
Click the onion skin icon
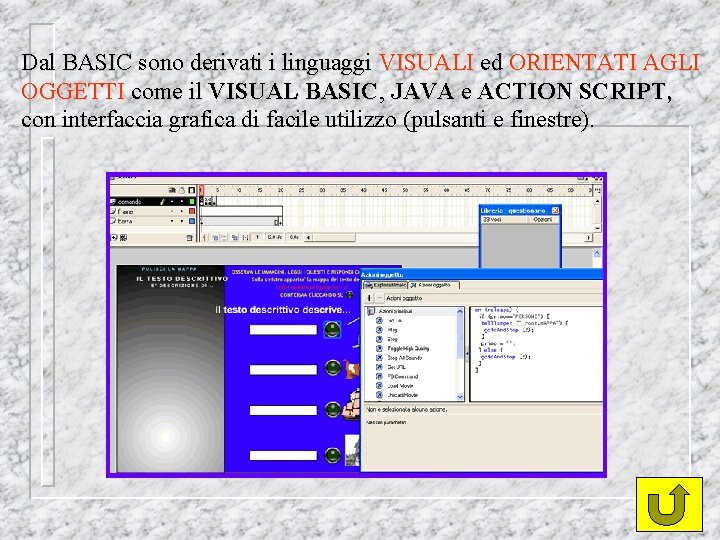pos(215,237)
